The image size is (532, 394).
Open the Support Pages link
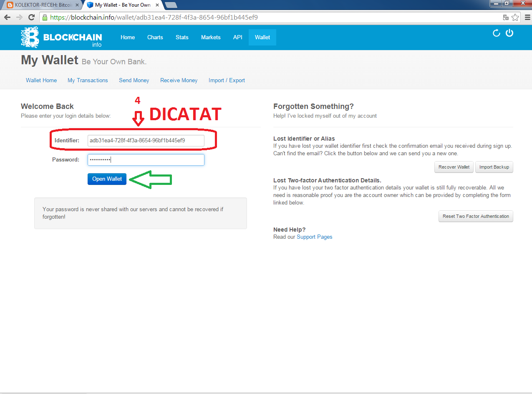coord(315,237)
